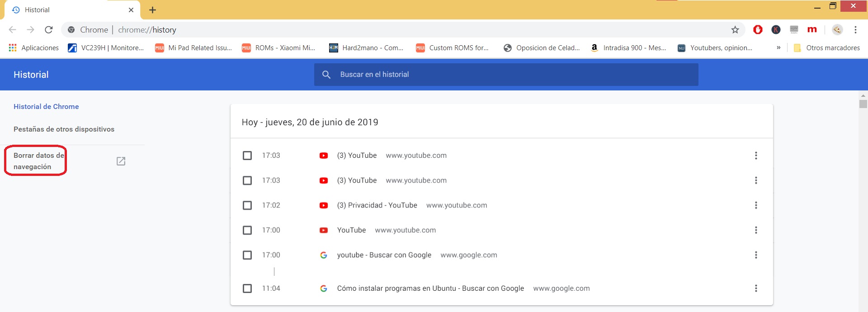Click the external link icon beside Borrar datos
The height and width of the screenshot is (312, 868).
[x=121, y=161]
